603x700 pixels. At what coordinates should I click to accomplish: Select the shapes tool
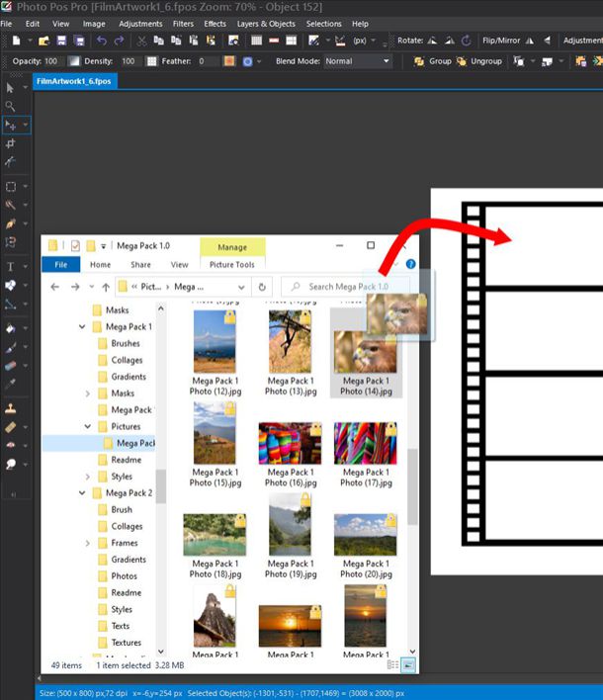click(10, 286)
